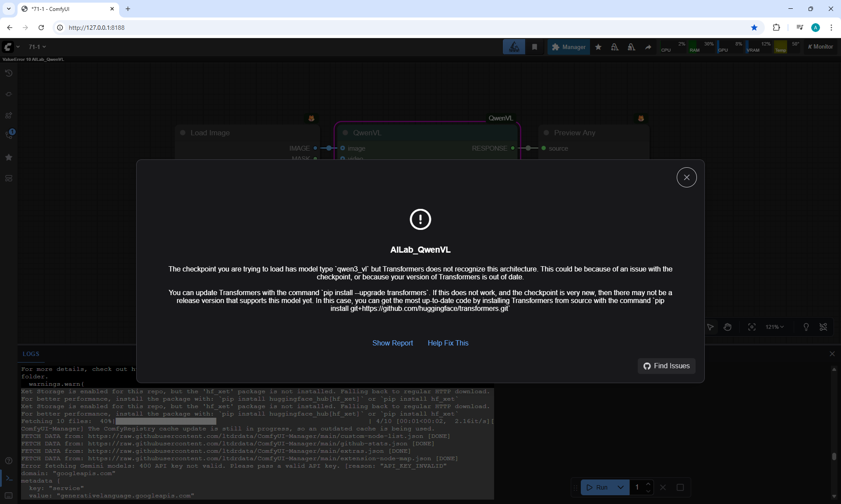Click the bookmark icon in top toolbar
This screenshot has width=841, height=504.
(534, 47)
